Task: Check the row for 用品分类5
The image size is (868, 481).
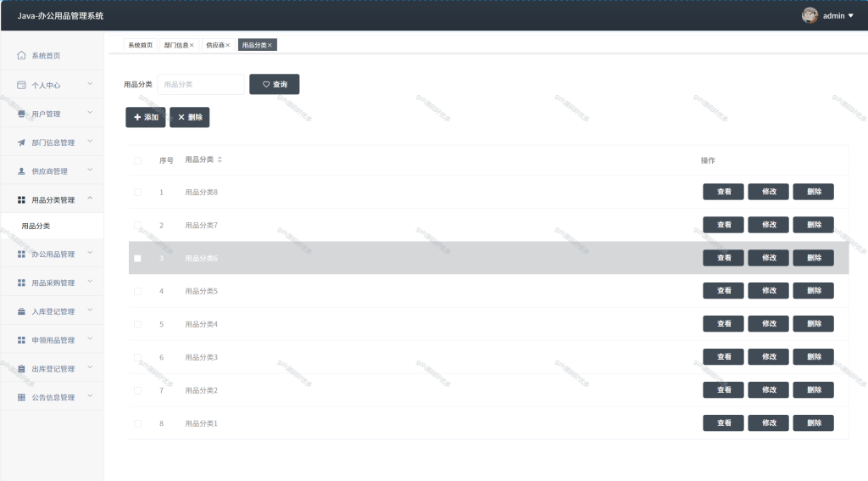Action: [137, 291]
